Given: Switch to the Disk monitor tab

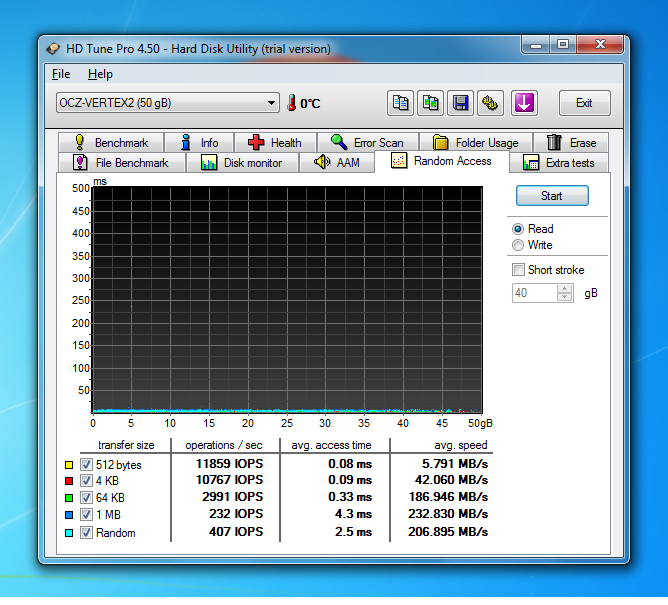Looking at the screenshot, I should [241, 163].
